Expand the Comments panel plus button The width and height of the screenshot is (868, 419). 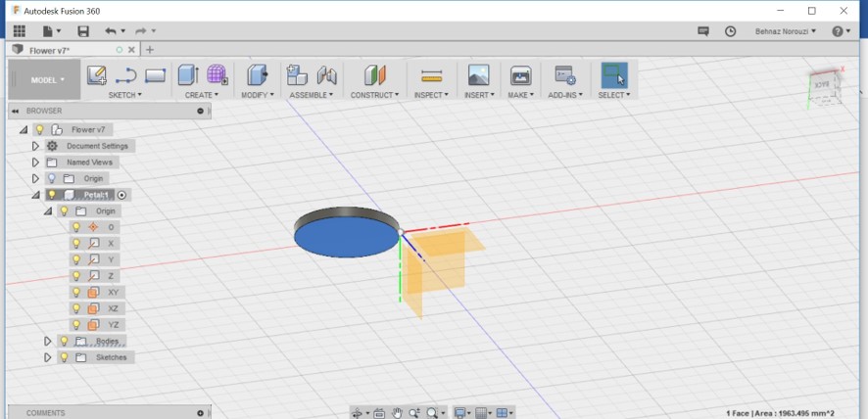[201, 413]
